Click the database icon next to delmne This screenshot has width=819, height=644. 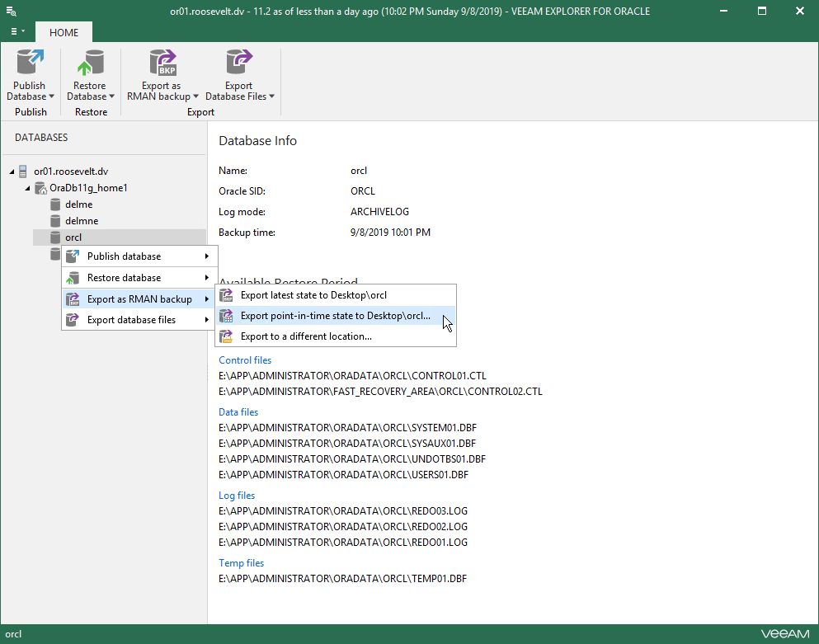(x=54, y=221)
